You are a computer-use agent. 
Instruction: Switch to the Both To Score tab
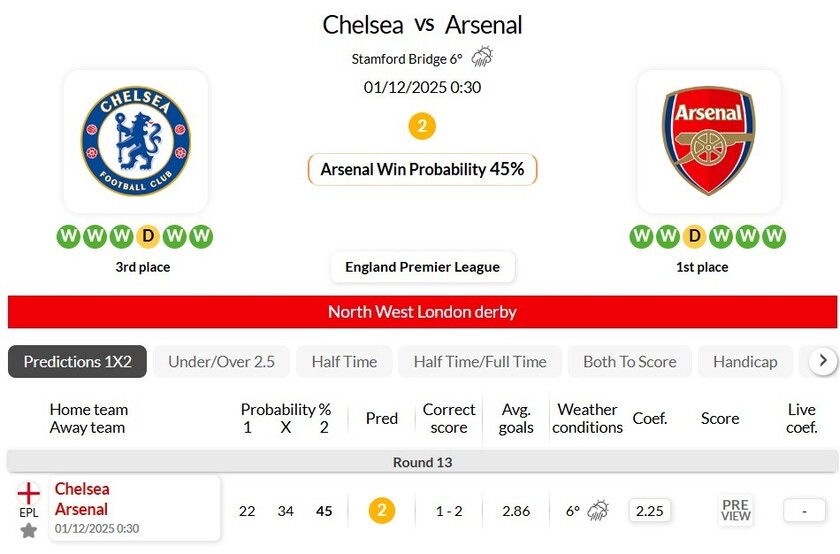pyautogui.click(x=630, y=362)
